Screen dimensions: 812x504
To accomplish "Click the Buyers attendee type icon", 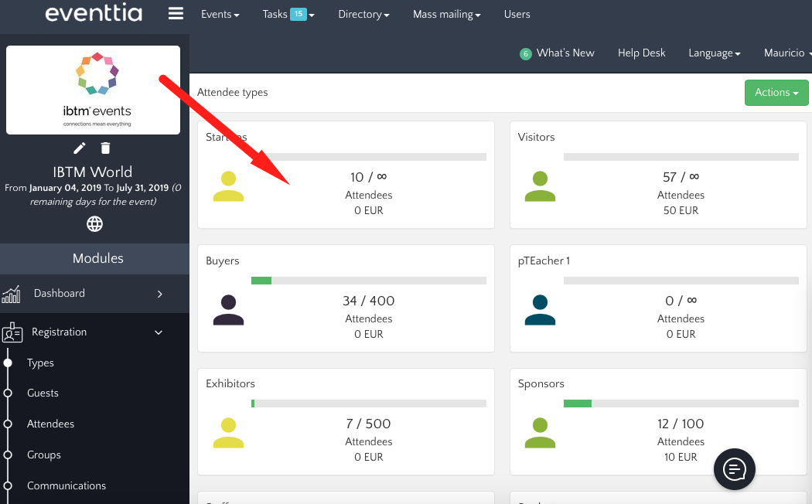I will coord(228,310).
